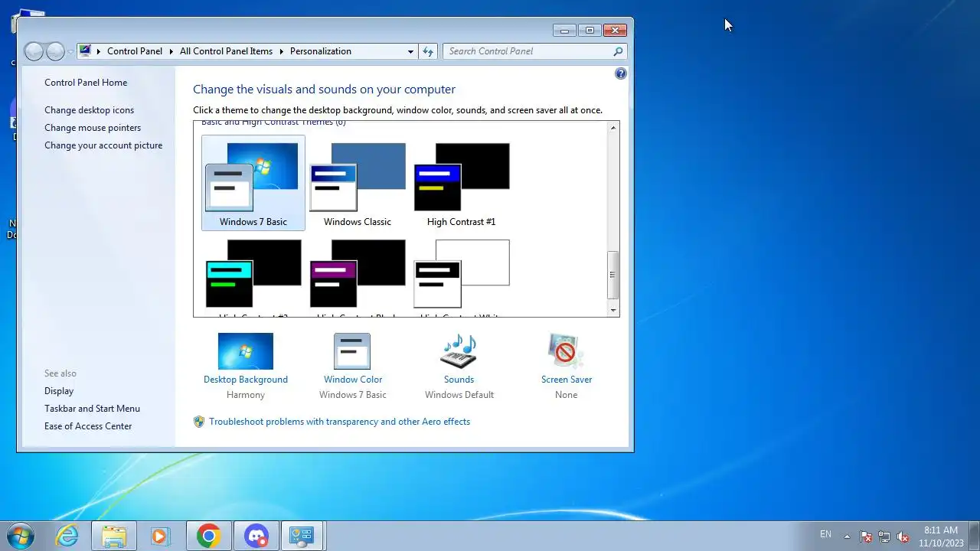This screenshot has height=551, width=980.
Task: Open Troubleshoot problems with transparency link
Action: pos(339,422)
